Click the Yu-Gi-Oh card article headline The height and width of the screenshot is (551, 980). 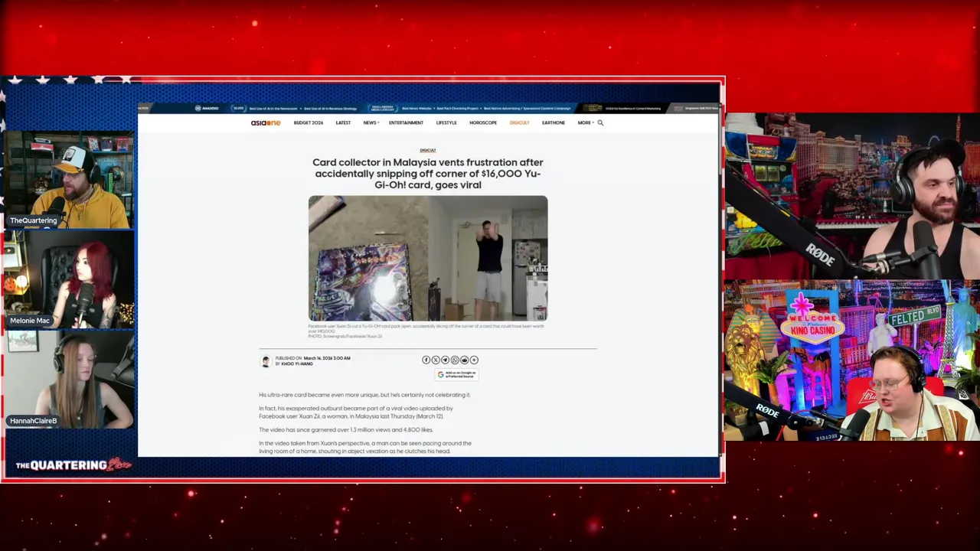coord(428,174)
